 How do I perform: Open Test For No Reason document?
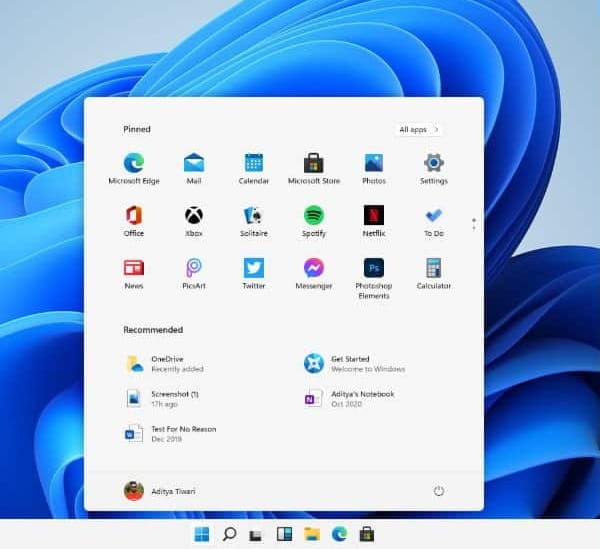171,434
